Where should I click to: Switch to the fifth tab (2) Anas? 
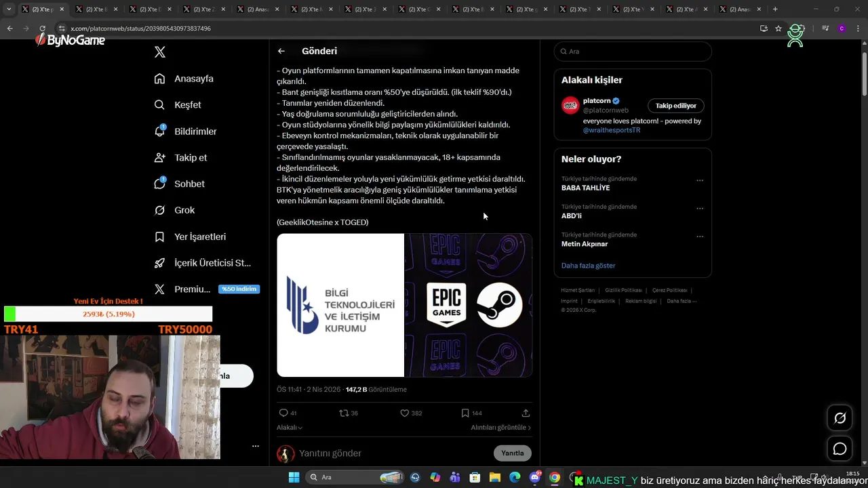pyautogui.click(x=258, y=9)
